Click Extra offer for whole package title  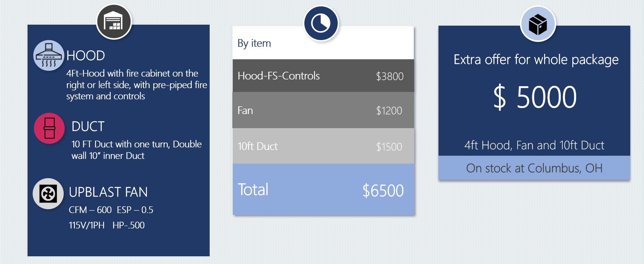pos(536,60)
